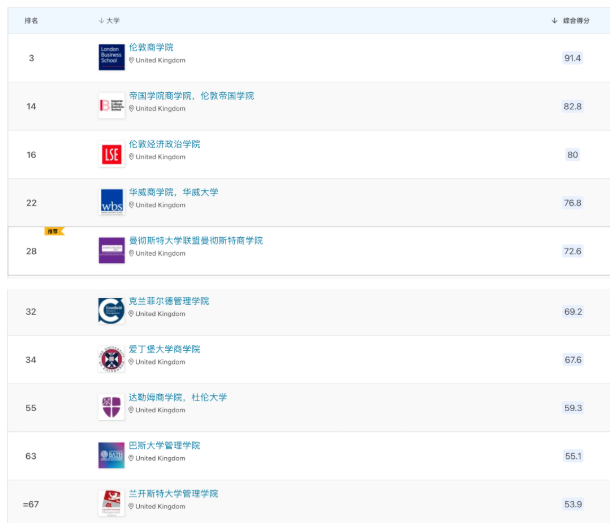Click United Kingdom under 兰开斯特大学管理学院
Viewport: 610px width, 523px height.
coord(160,507)
